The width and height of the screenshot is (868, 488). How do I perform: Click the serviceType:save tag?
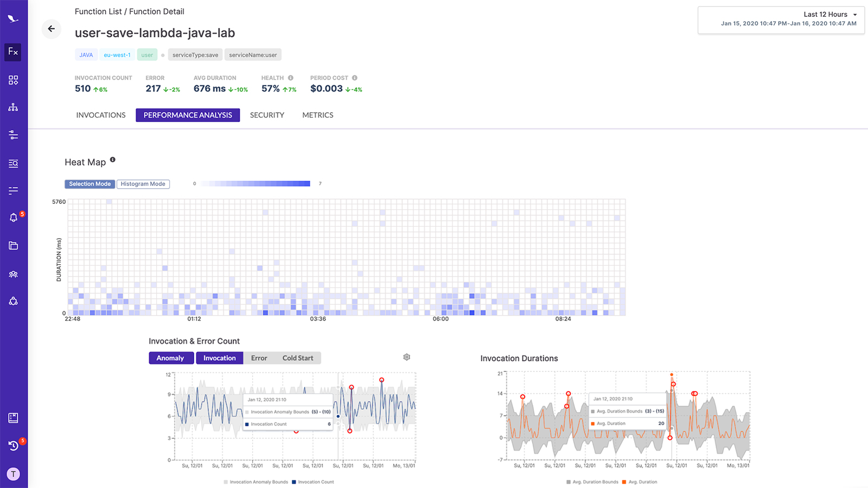point(195,55)
